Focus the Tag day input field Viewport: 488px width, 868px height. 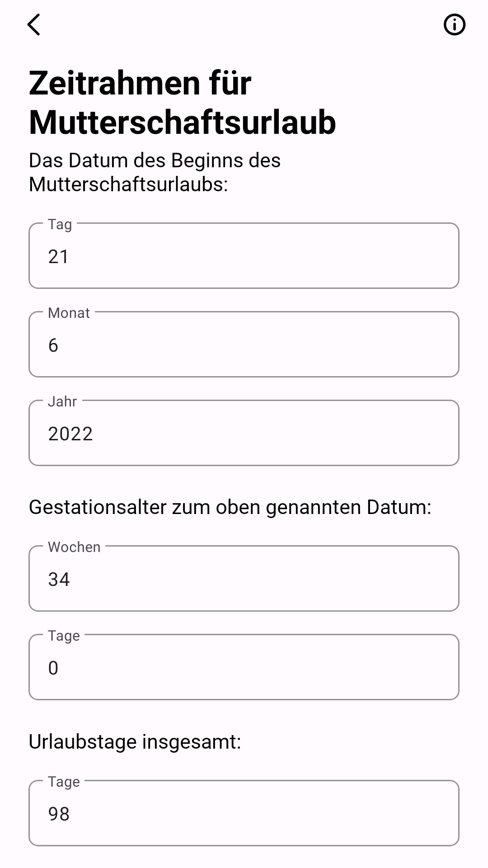coord(244,255)
